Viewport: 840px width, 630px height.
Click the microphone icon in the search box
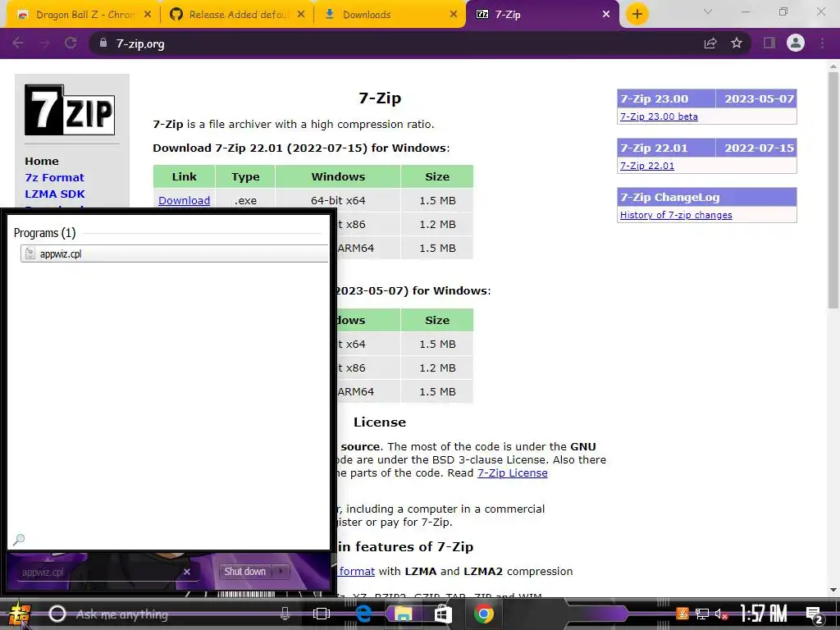click(x=285, y=614)
